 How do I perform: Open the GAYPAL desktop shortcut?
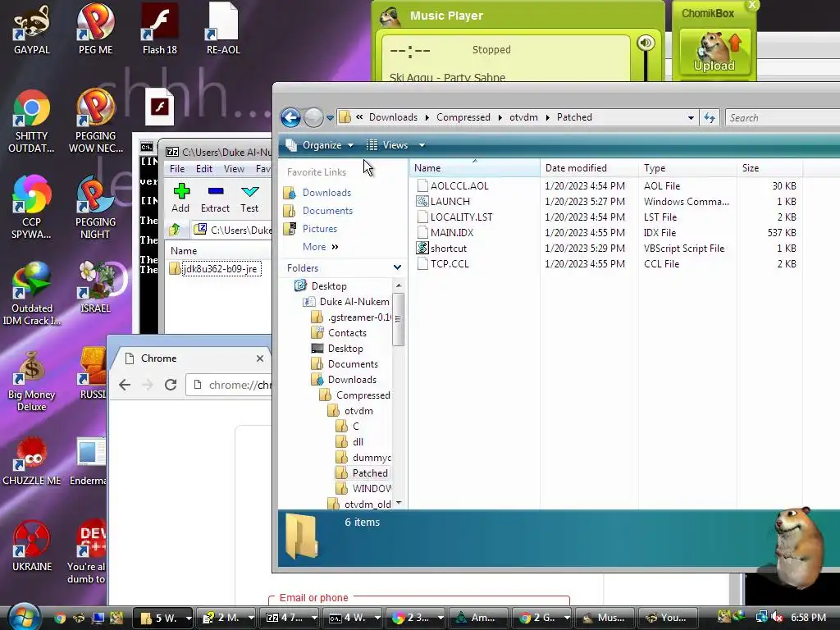(x=32, y=30)
